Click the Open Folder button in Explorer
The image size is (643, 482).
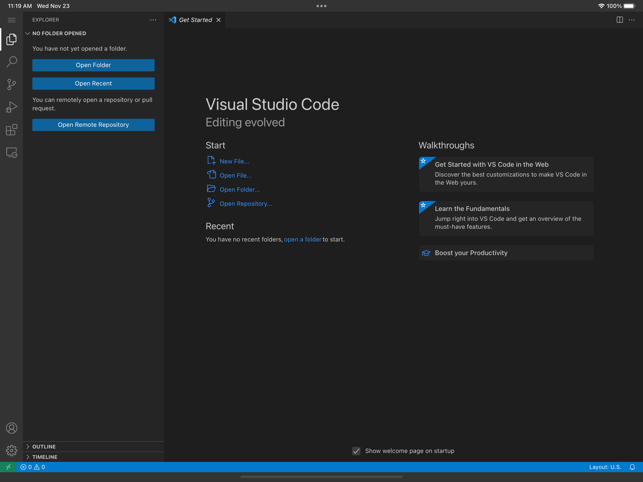tap(93, 65)
